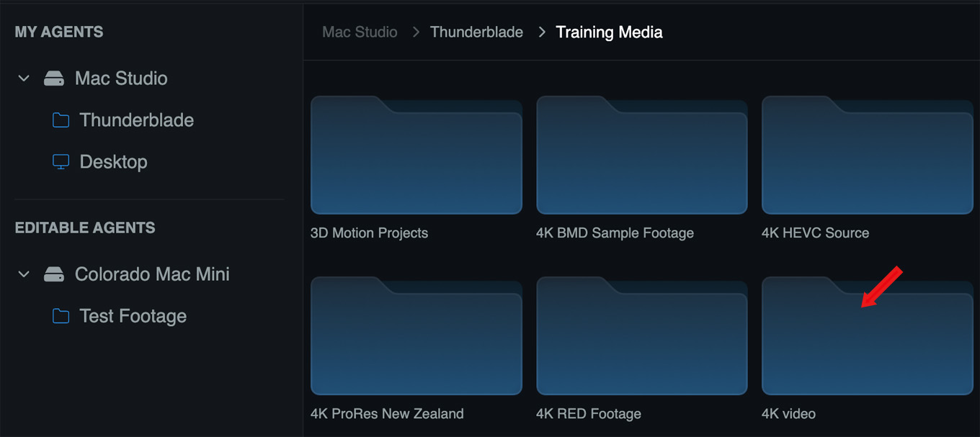This screenshot has height=437, width=980.
Task: Click the Mac Studio drive icon
Action: pos(54,78)
